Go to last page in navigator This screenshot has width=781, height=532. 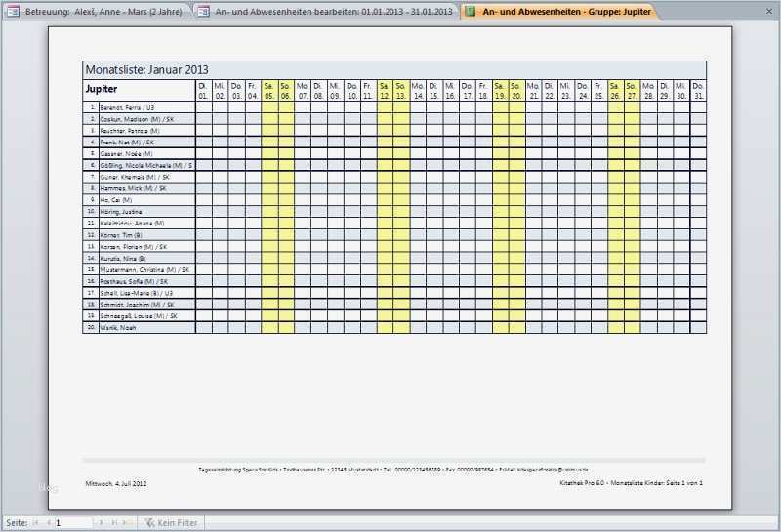click(x=114, y=523)
